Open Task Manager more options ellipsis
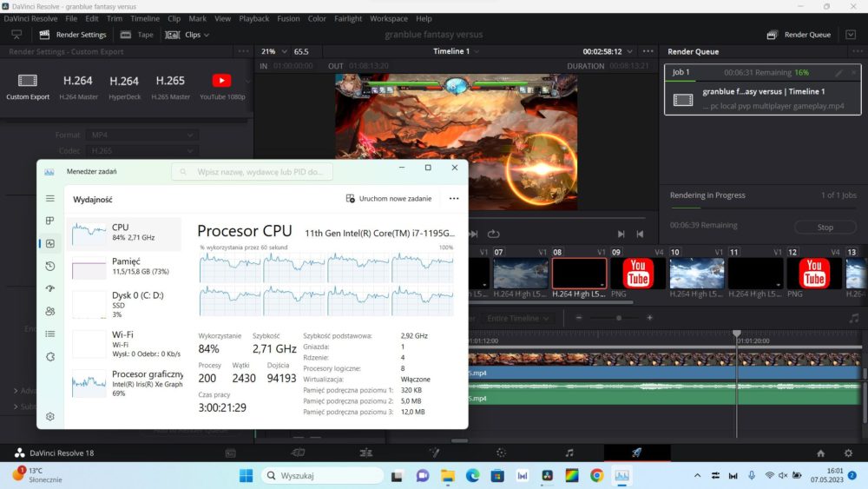 coord(454,198)
